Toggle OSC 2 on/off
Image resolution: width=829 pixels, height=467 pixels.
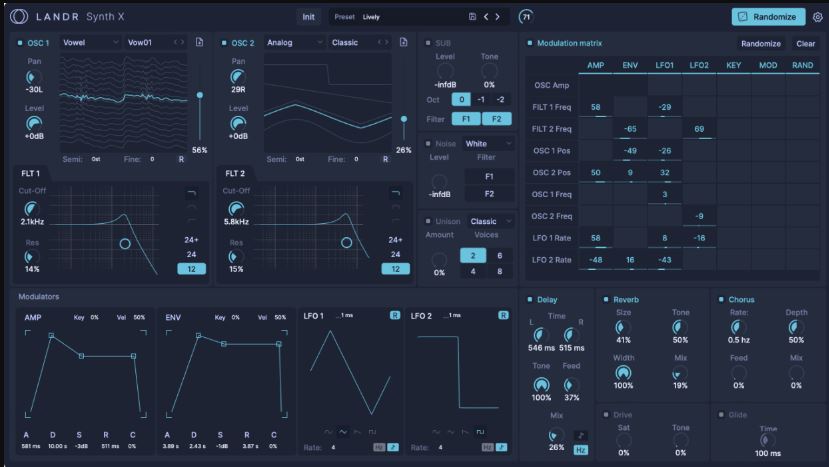point(224,43)
